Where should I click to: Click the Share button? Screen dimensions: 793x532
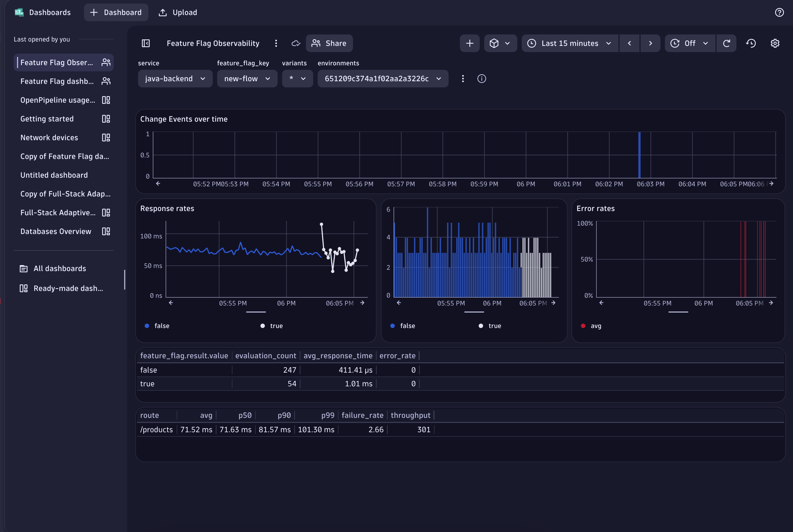329,43
